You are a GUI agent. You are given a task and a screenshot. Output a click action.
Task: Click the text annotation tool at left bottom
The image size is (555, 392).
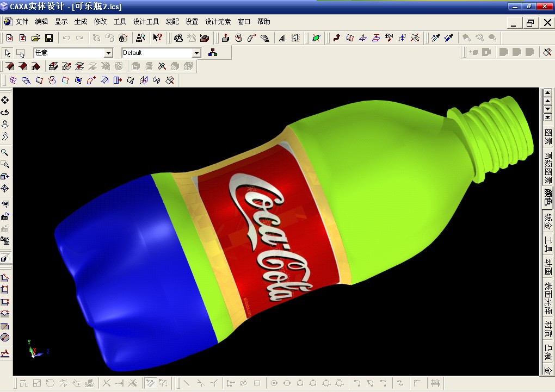[x=4, y=353]
